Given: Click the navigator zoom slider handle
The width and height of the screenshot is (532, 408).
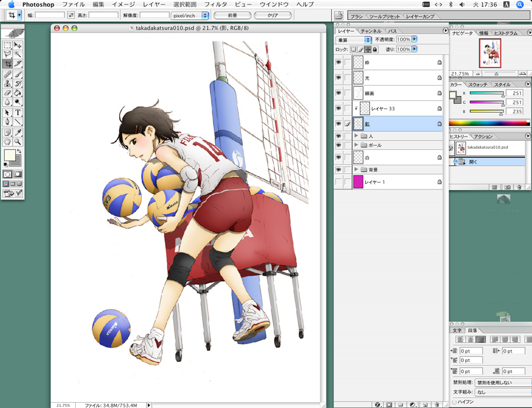Looking at the screenshot, I should [496, 74].
